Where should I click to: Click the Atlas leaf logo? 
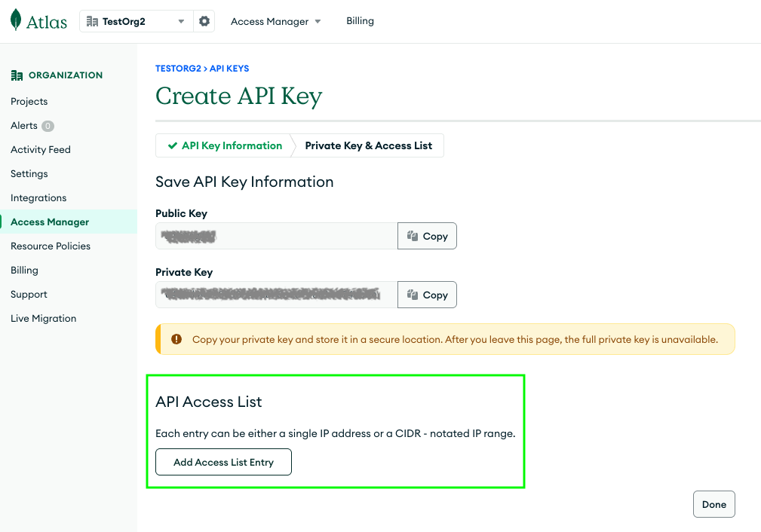click(16, 20)
